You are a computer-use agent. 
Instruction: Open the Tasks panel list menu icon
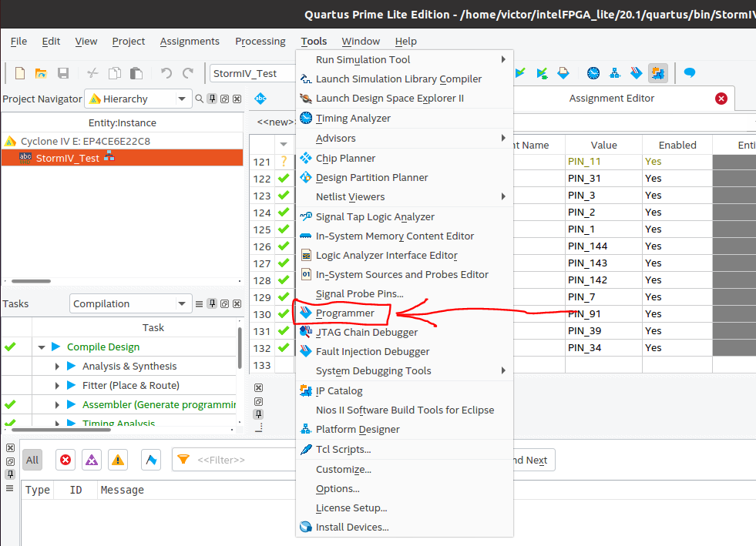point(199,303)
